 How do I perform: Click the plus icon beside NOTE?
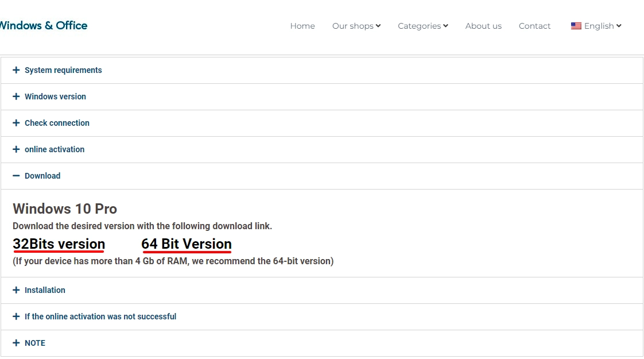[16, 343]
